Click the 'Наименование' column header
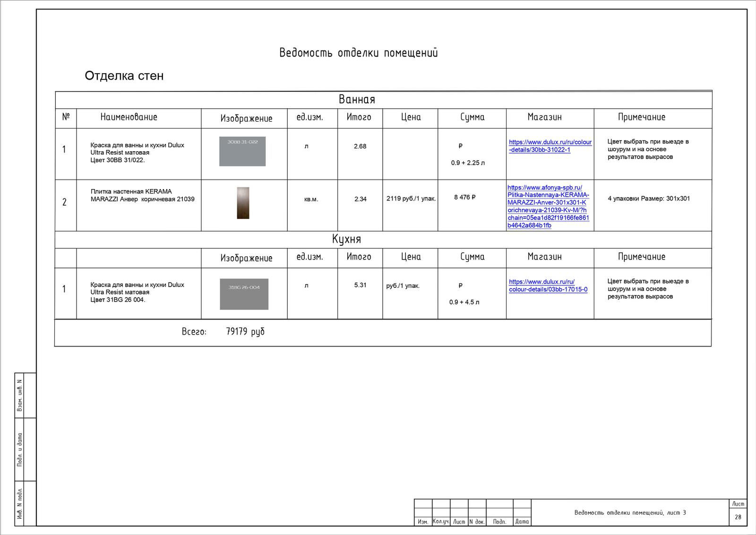The width and height of the screenshot is (756, 535). (x=129, y=117)
